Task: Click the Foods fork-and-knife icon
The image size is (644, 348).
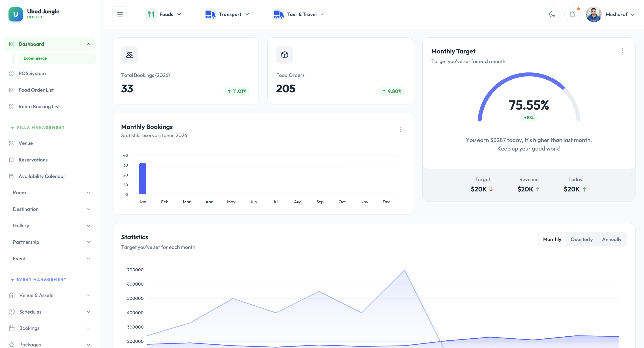Action: [x=151, y=14]
